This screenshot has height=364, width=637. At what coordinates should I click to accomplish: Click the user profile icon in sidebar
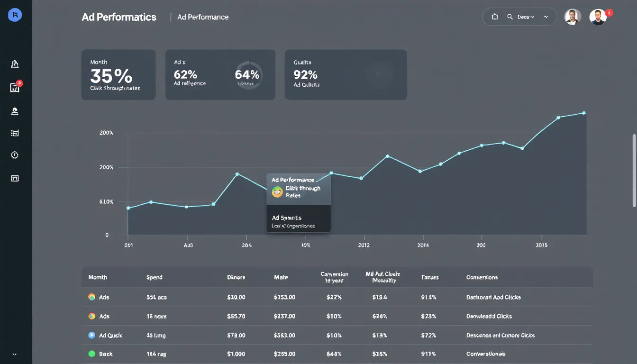(15, 111)
